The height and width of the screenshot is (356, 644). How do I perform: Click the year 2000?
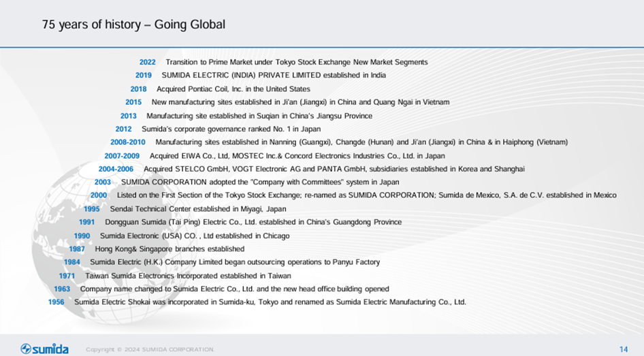click(99, 195)
